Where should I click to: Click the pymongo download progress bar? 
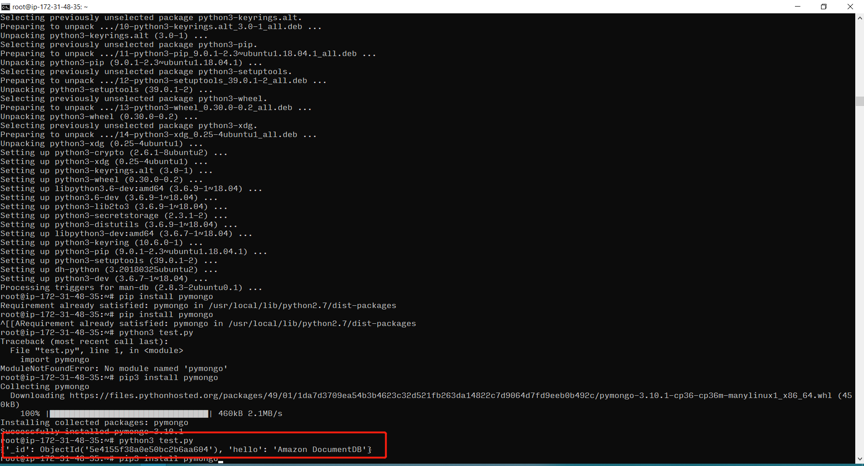point(130,413)
